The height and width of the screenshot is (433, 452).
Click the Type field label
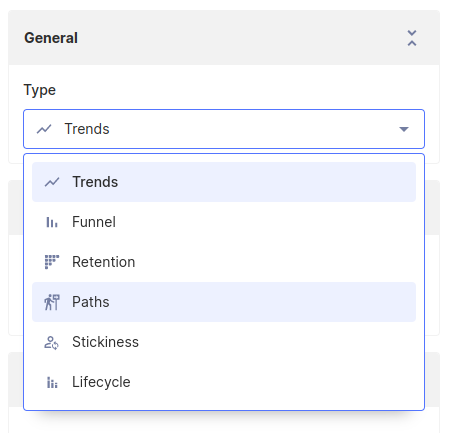click(40, 90)
